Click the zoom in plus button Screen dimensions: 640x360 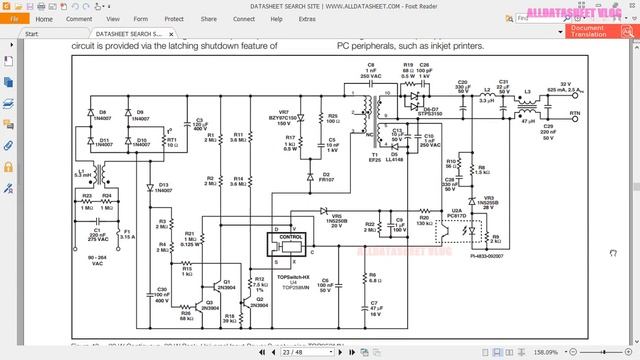pos(628,352)
